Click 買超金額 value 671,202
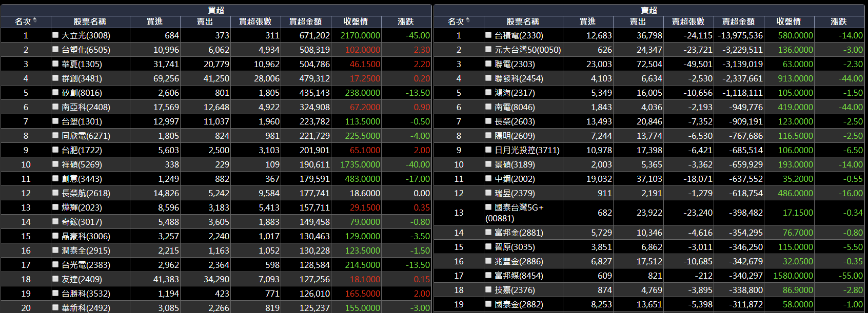868x313 pixels. pos(314,35)
